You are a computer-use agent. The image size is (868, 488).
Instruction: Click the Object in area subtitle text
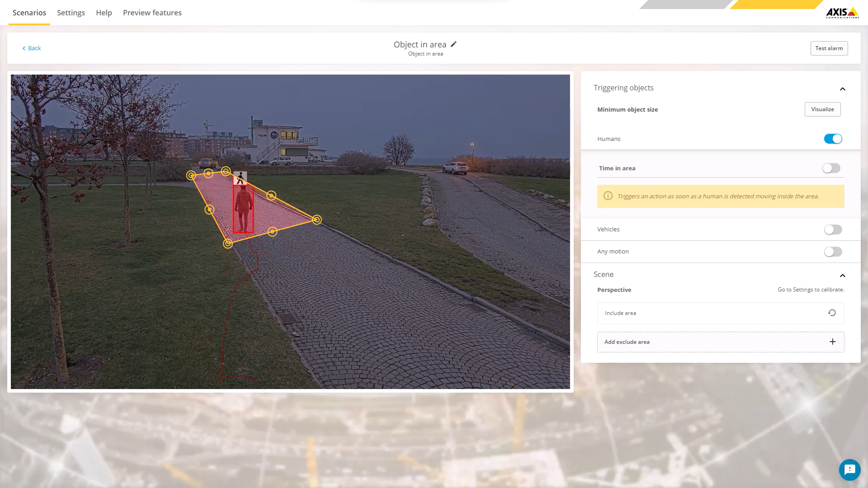click(425, 54)
